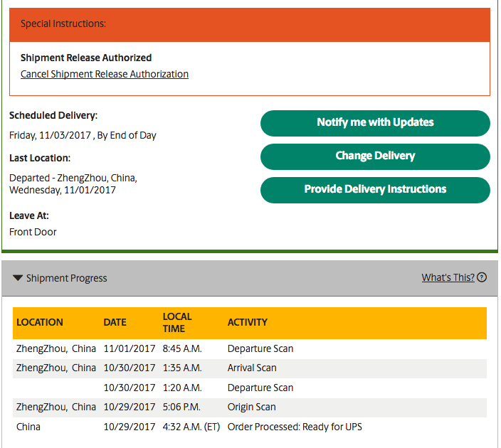Click the 1:20 A.M. time cell
Screen dimensions: 501x448
(x=182, y=388)
